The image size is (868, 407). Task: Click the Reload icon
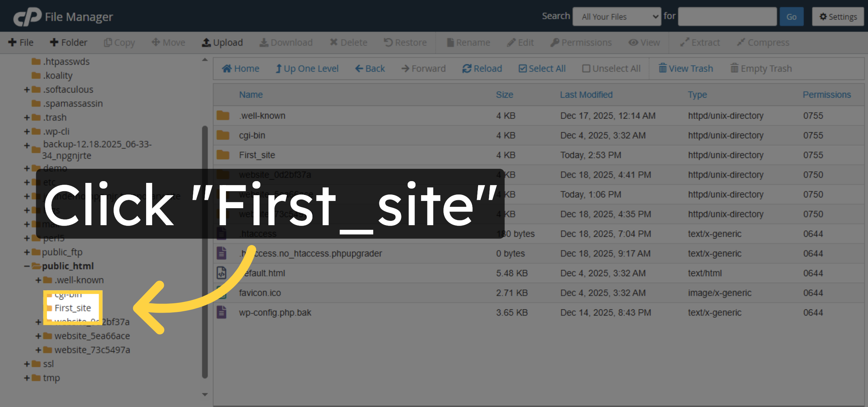482,68
